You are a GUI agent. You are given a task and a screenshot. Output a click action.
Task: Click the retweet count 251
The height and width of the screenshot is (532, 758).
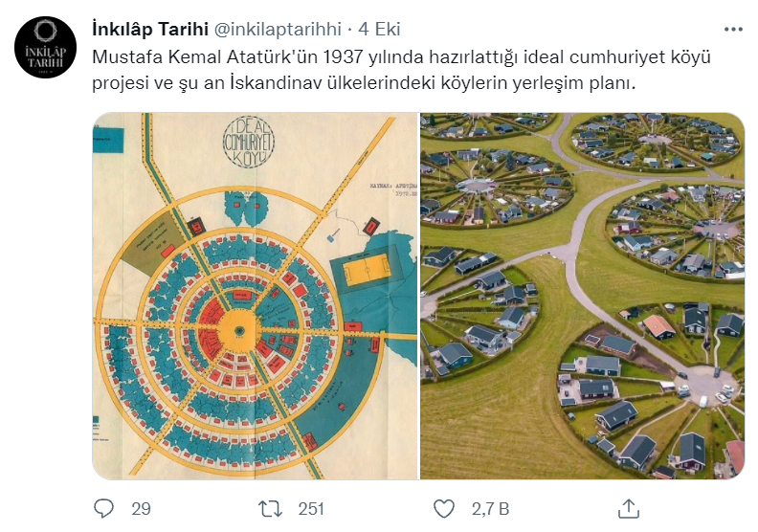pos(311,509)
